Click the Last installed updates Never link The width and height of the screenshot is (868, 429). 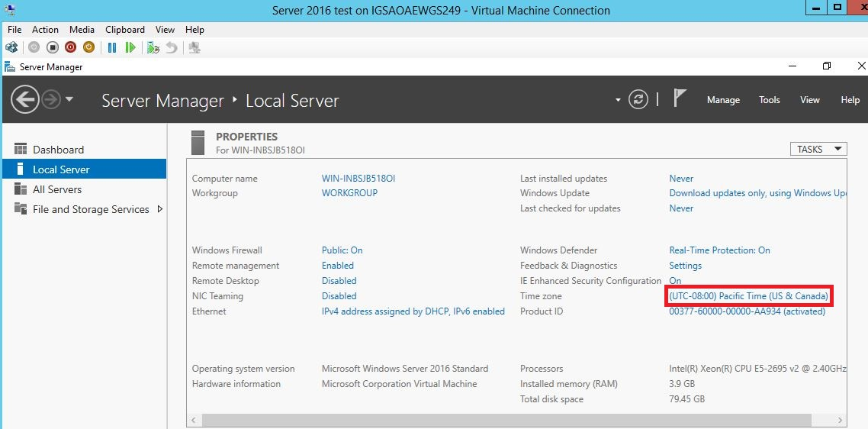[681, 179]
